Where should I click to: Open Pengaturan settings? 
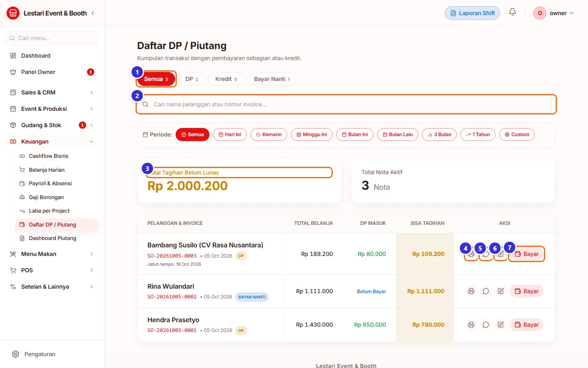(x=52, y=354)
